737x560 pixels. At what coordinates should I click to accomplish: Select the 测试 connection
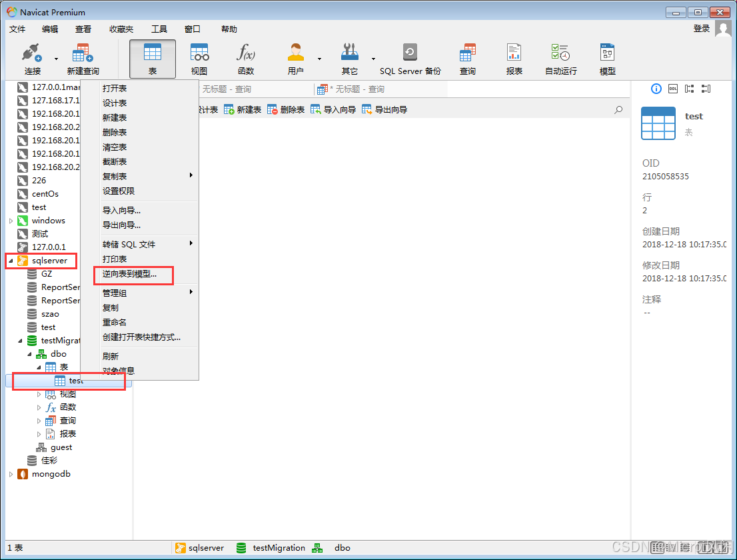40,234
